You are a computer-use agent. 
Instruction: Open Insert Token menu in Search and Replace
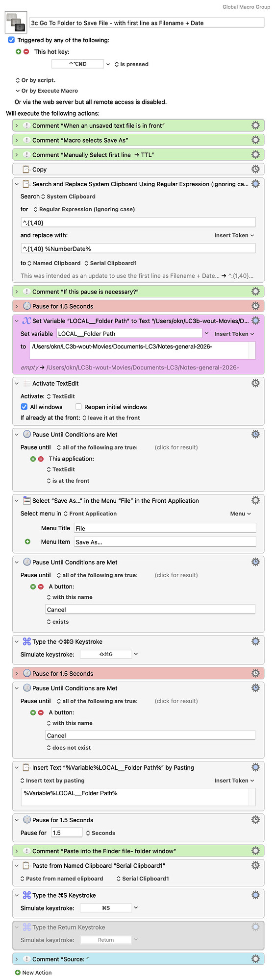[234, 235]
